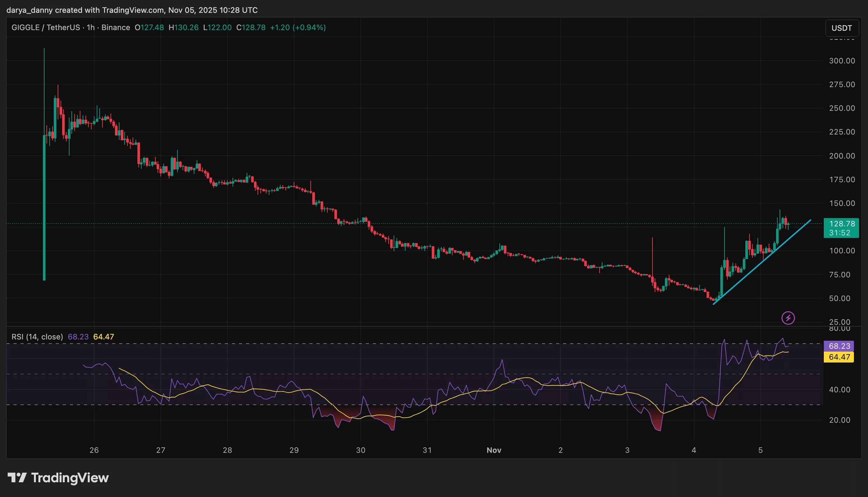868x497 pixels.
Task: Click the lightning bolt quick-trade icon
Action: [x=789, y=318]
